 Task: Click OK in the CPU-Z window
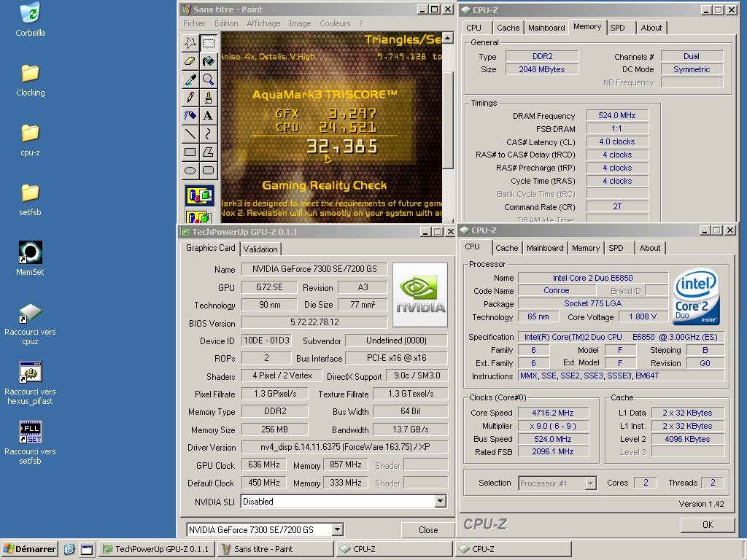[x=708, y=524]
